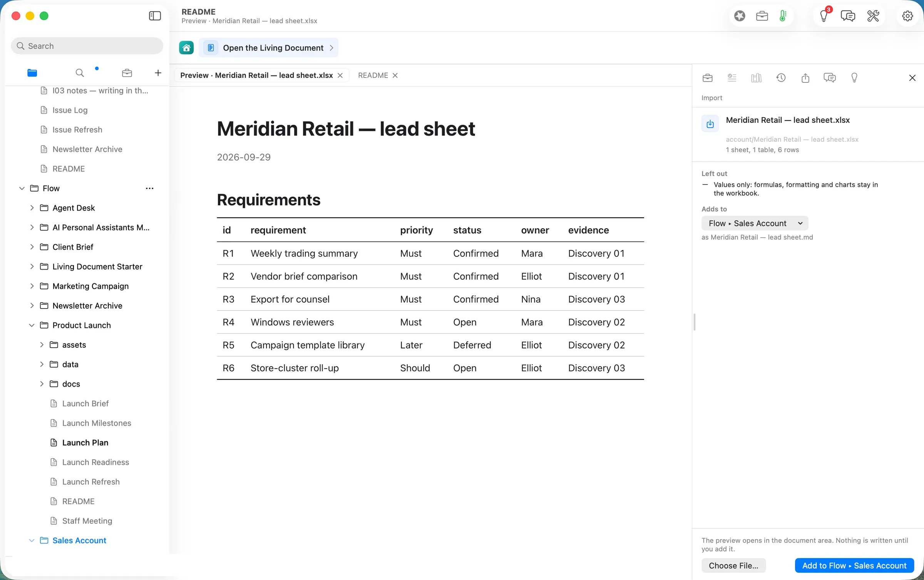Open the Launch Plan document
This screenshot has height=580, width=924.
click(85, 443)
